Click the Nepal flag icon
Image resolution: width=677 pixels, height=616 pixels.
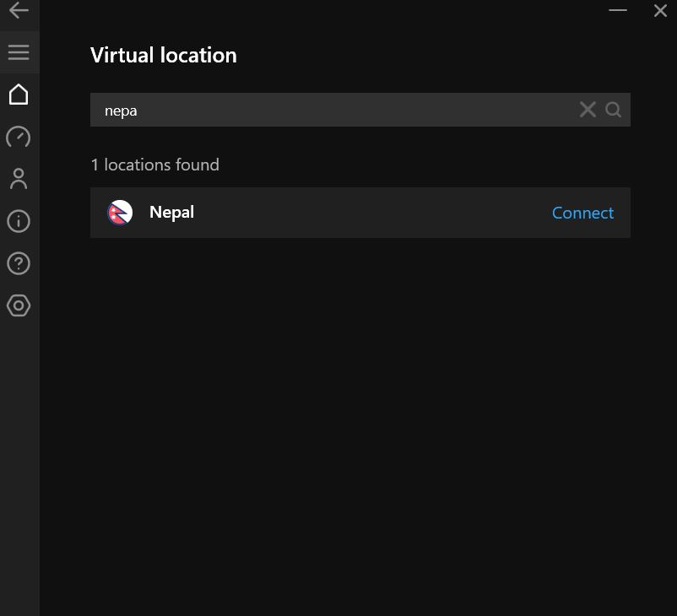point(120,213)
